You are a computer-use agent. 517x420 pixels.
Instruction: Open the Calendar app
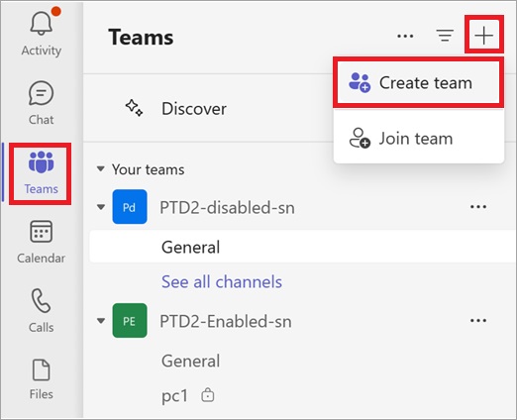42,242
